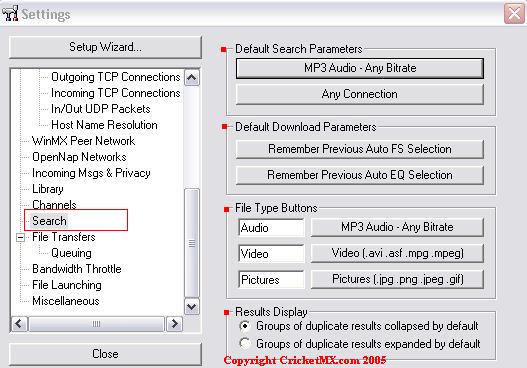Open WinMX Peer Network settings
The height and width of the screenshot is (368, 527).
click(83, 141)
